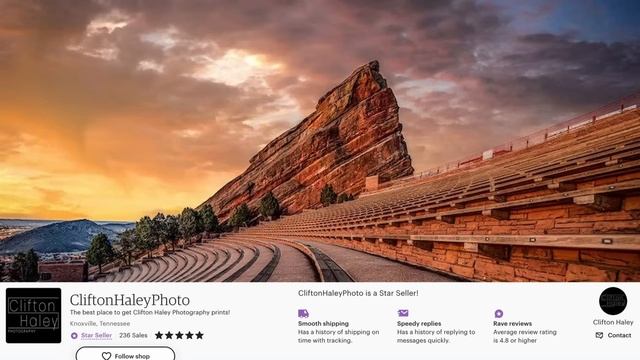The height and width of the screenshot is (360, 640).
Task: Click the purple Star Seller badge icon
Action: [x=74, y=336]
